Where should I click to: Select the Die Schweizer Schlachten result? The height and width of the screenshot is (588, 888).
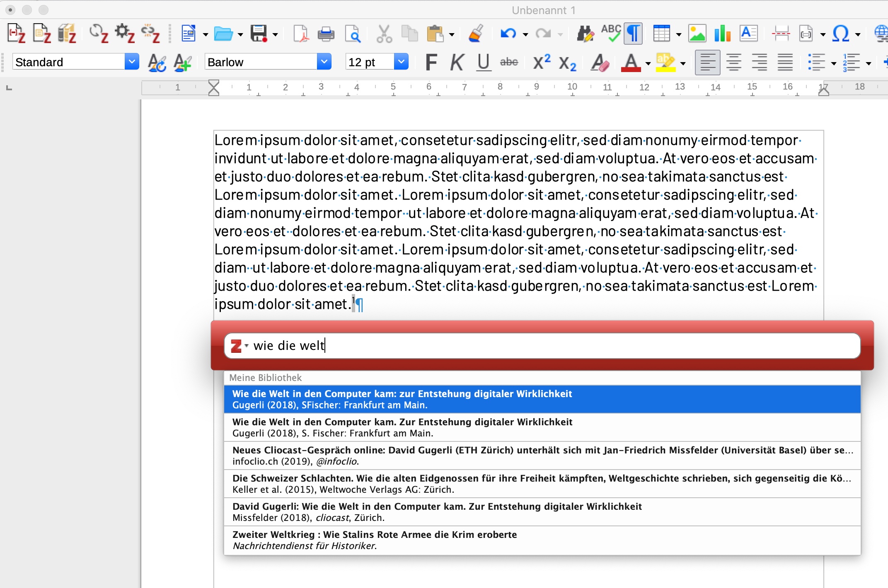(x=542, y=484)
